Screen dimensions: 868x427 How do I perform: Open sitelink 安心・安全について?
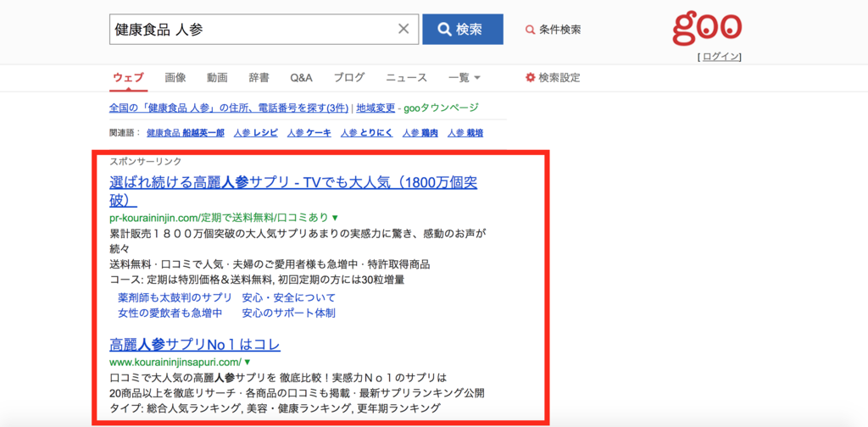tap(289, 297)
